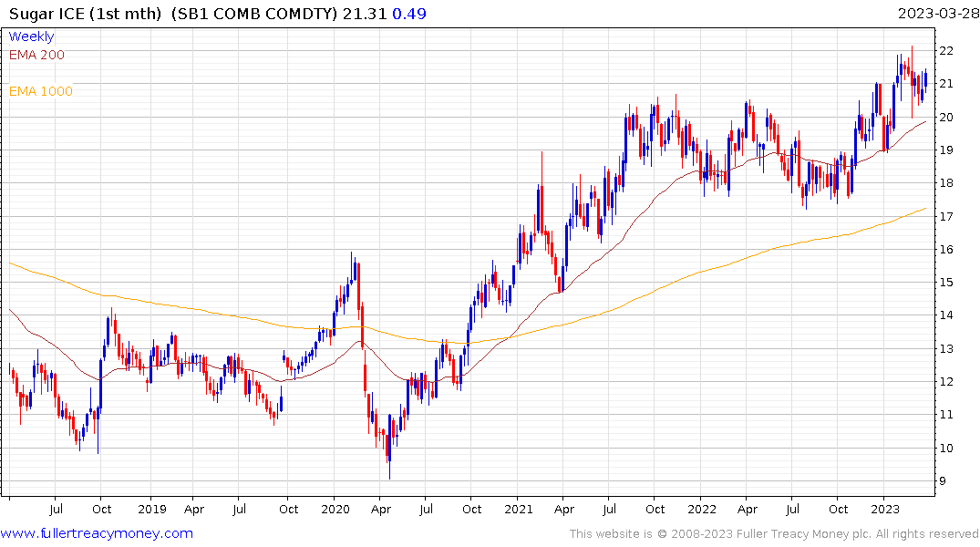The image size is (980, 547).
Task: Click the copyright notice for Fuller Treacy Money
Action: click(774, 534)
